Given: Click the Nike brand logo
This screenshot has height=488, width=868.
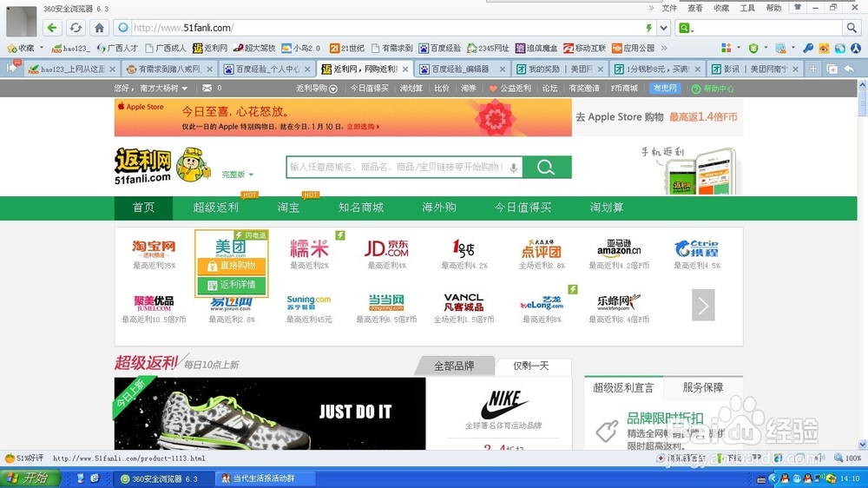Looking at the screenshot, I should [x=503, y=405].
